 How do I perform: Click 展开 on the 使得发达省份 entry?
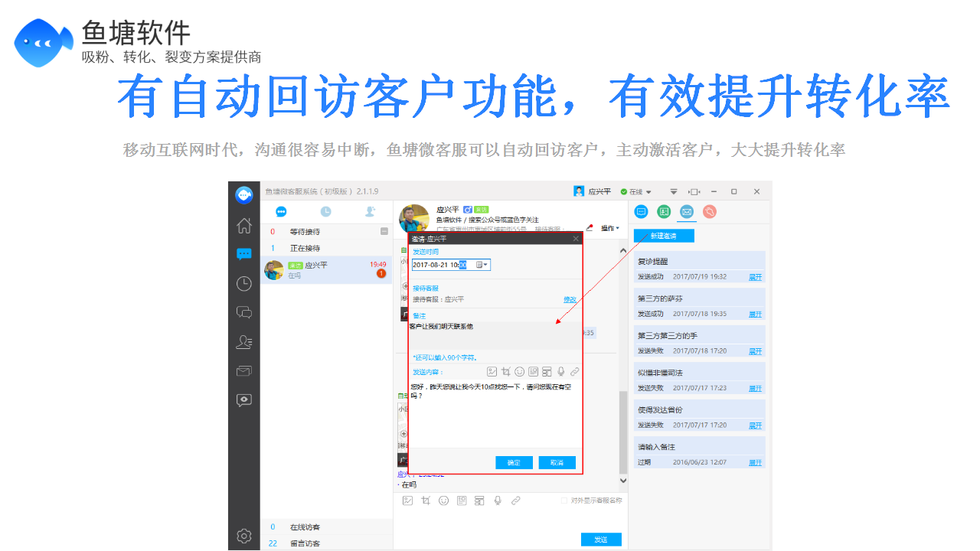[x=755, y=425]
